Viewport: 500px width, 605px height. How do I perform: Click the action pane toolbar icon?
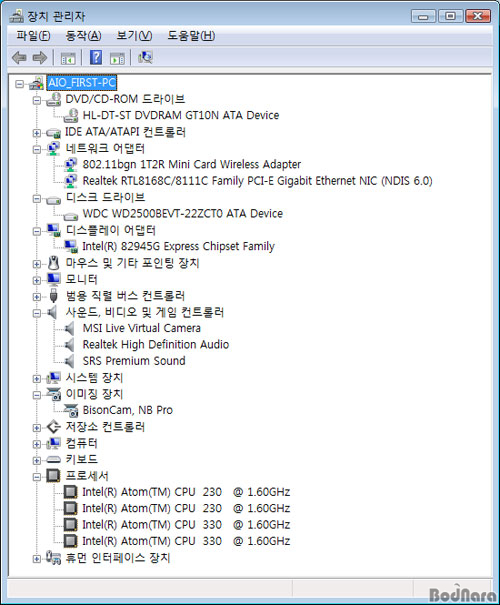coord(117,59)
